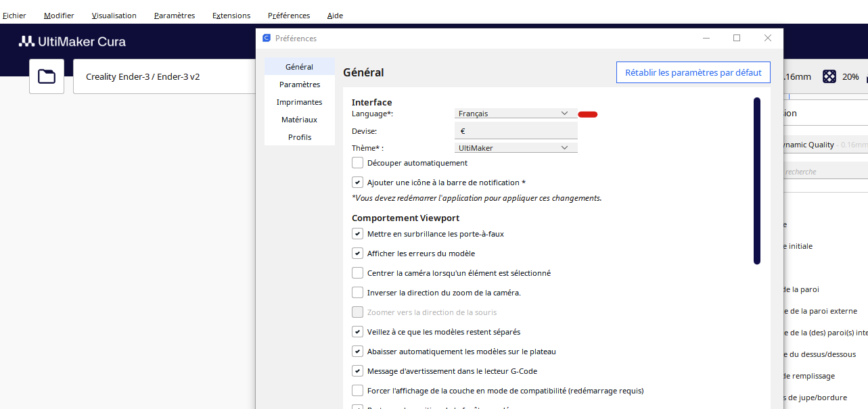Click the infill pattern icon next to 20%
Image resolution: width=868 pixels, height=409 pixels.
pyautogui.click(x=829, y=76)
